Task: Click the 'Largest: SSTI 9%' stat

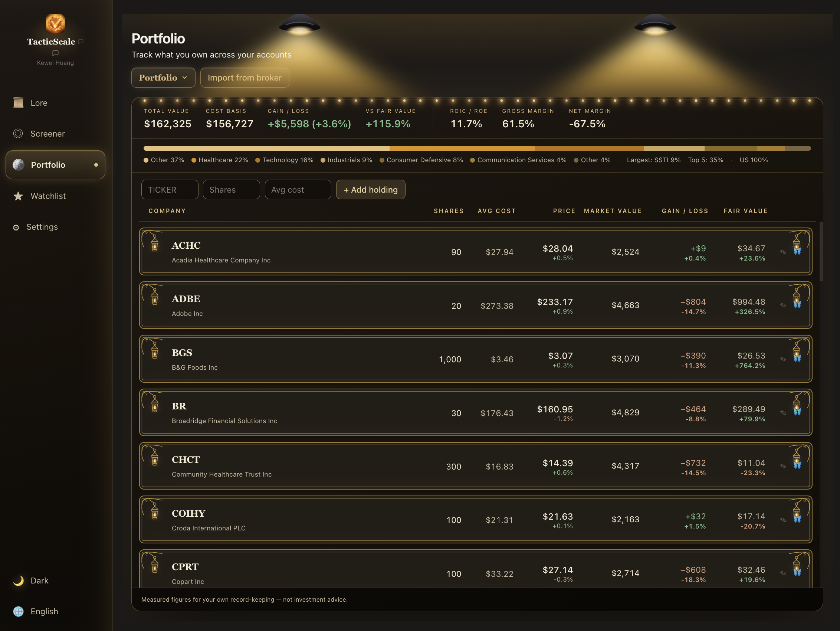Action: pyautogui.click(x=653, y=160)
